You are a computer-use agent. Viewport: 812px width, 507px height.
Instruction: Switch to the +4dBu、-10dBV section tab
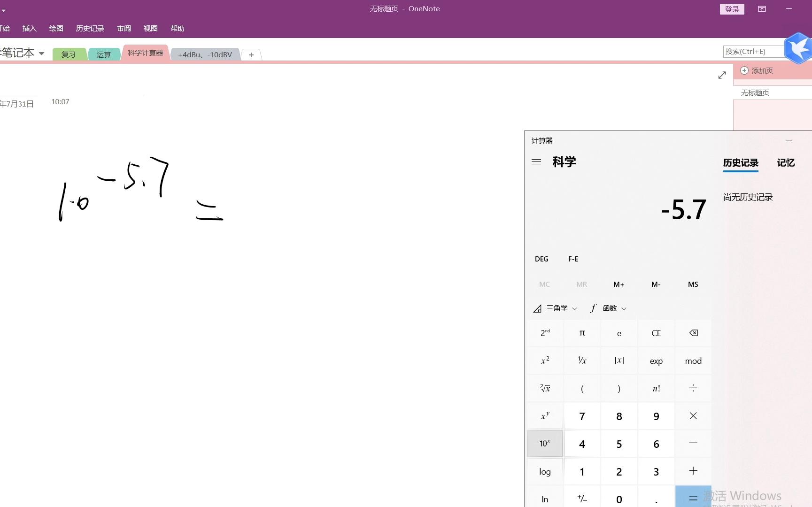(205, 54)
